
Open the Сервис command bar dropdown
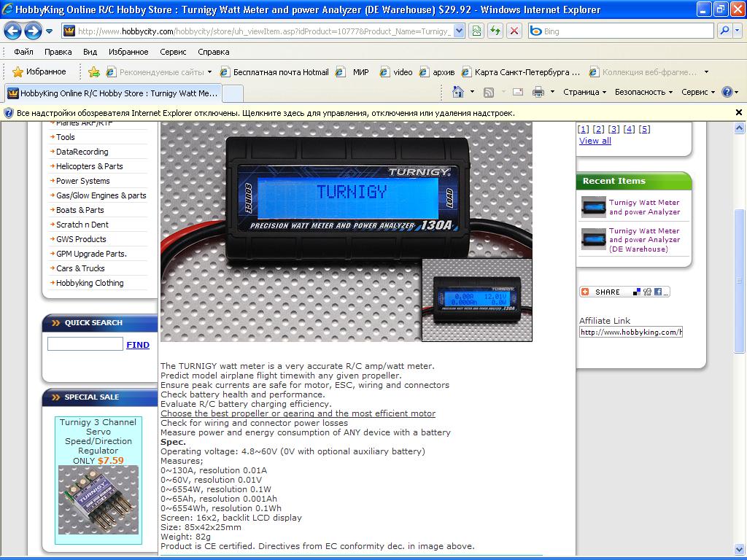click(x=698, y=92)
